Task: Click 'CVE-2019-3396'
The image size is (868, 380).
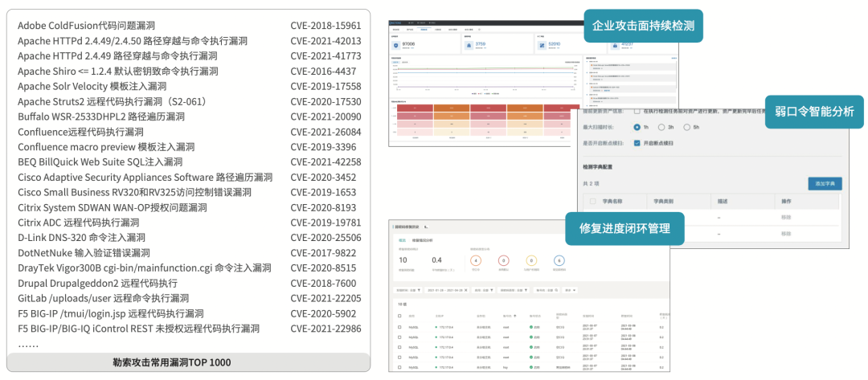Action: 323,147
